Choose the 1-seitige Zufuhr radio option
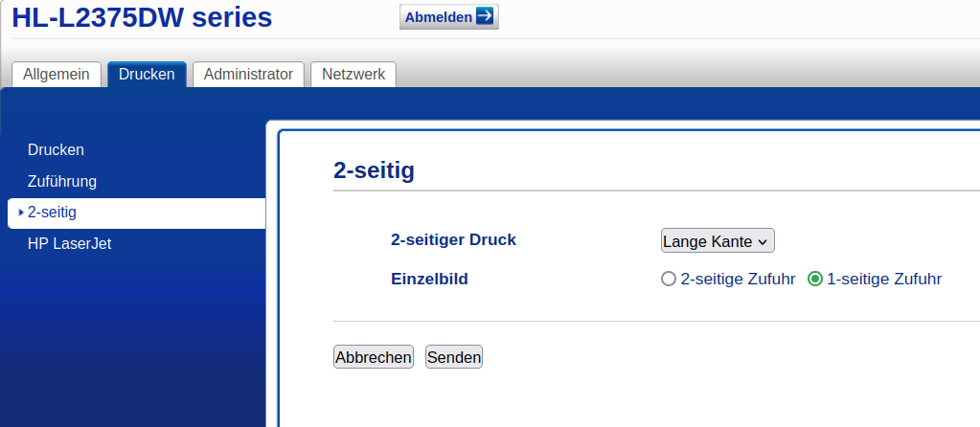980x427 pixels. (815, 280)
